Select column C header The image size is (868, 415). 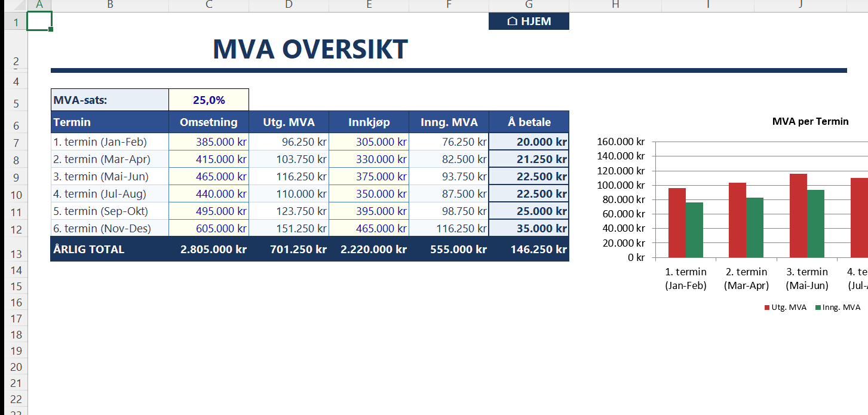[x=208, y=5]
